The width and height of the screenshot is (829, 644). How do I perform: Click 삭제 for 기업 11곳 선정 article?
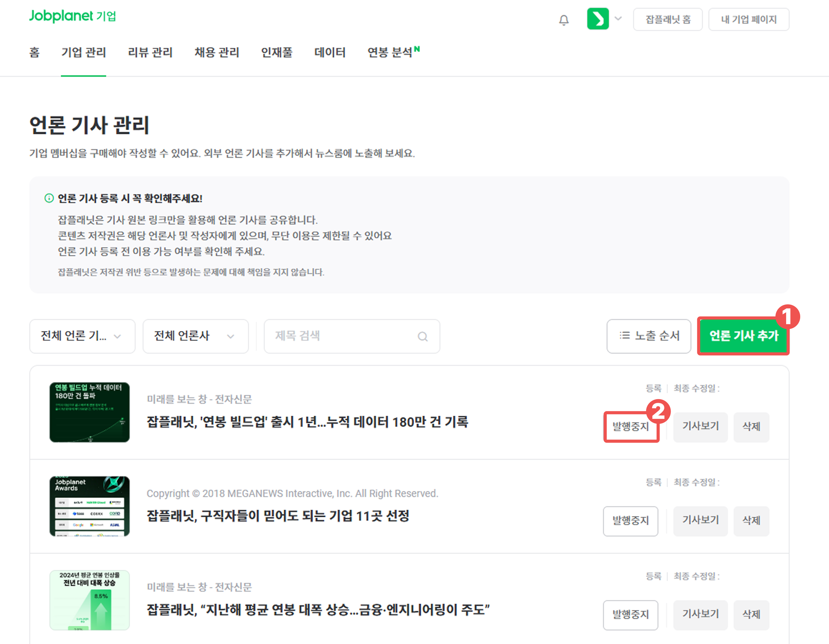tap(751, 521)
